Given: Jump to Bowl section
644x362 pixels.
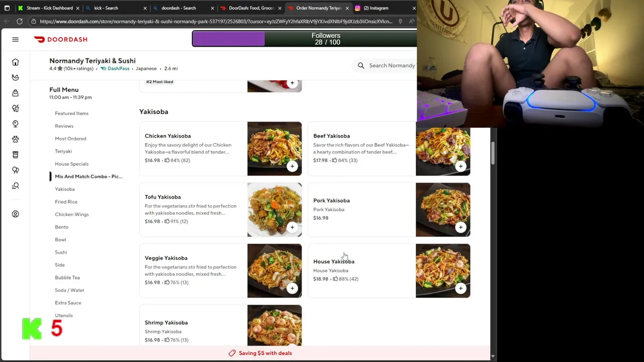Looking at the screenshot, I should point(60,240).
